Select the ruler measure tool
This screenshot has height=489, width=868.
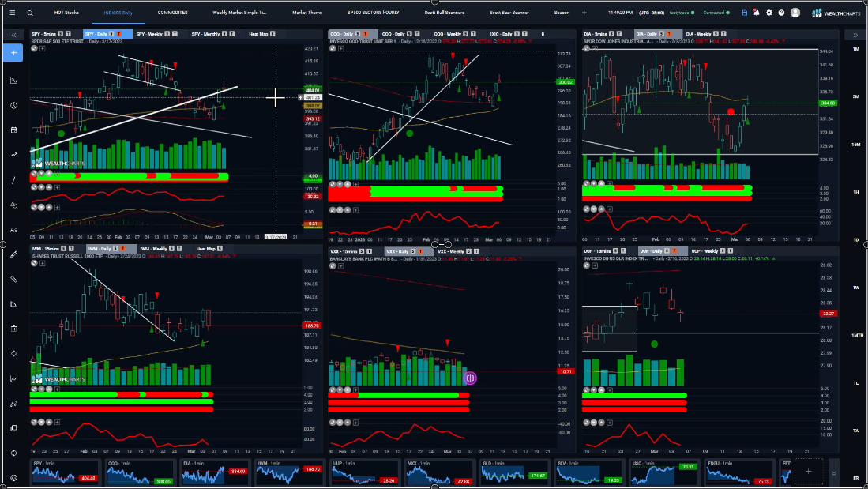point(13,279)
